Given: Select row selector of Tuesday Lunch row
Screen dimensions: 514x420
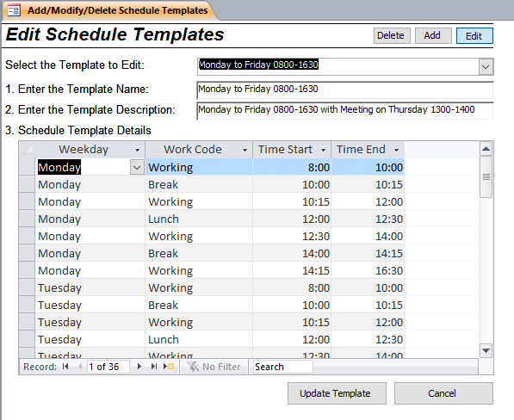Looking at the screenshot, I should [27, 340].
